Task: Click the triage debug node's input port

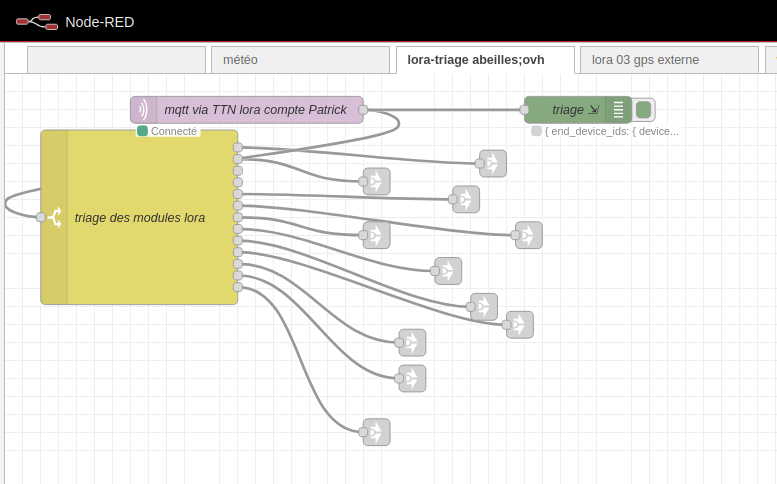Action: tap(524, 110)
